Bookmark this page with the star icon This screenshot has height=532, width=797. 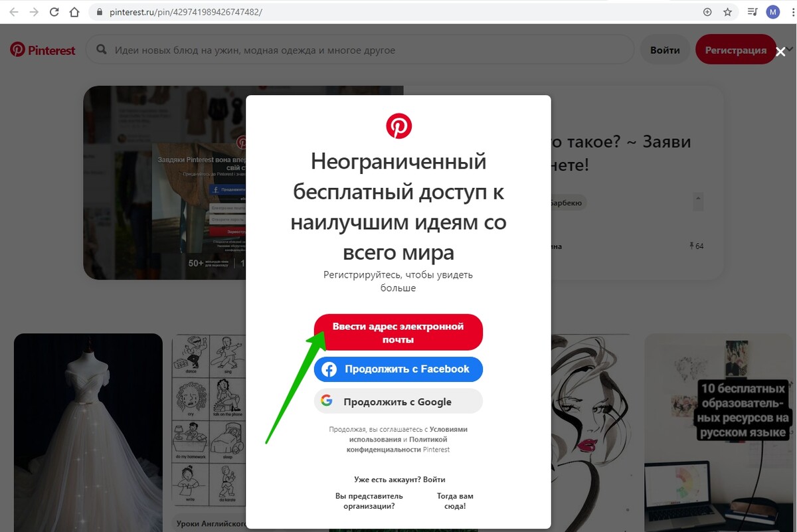[x=727, y=12]
